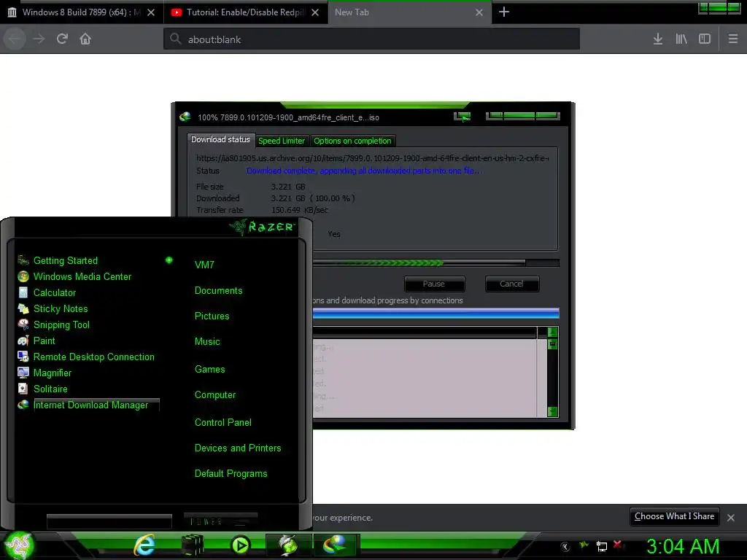Click scroll down arrow in connections list

point(553,411)
